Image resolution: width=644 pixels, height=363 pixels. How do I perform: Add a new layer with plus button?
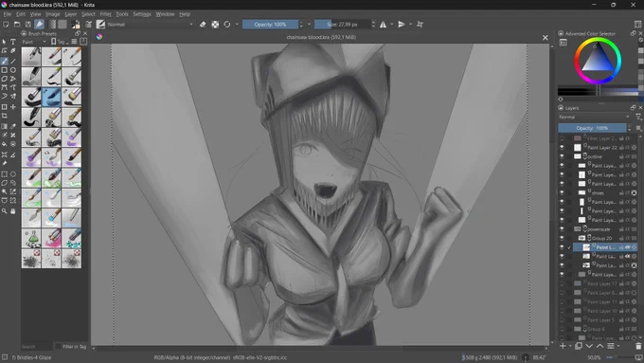click(563, 346)
